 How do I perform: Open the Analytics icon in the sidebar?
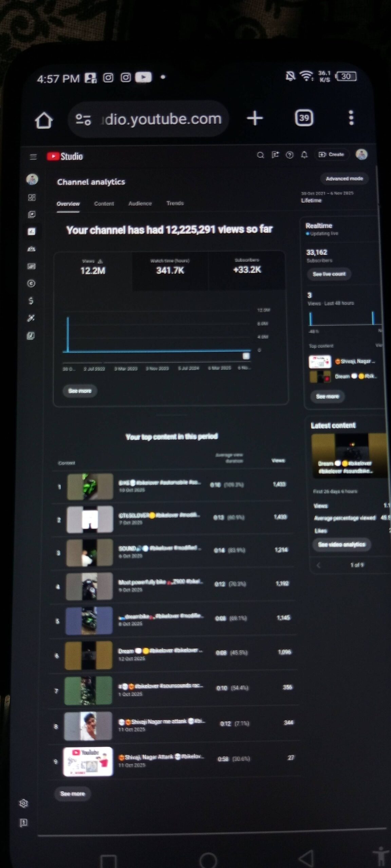(x=32, y=232)
